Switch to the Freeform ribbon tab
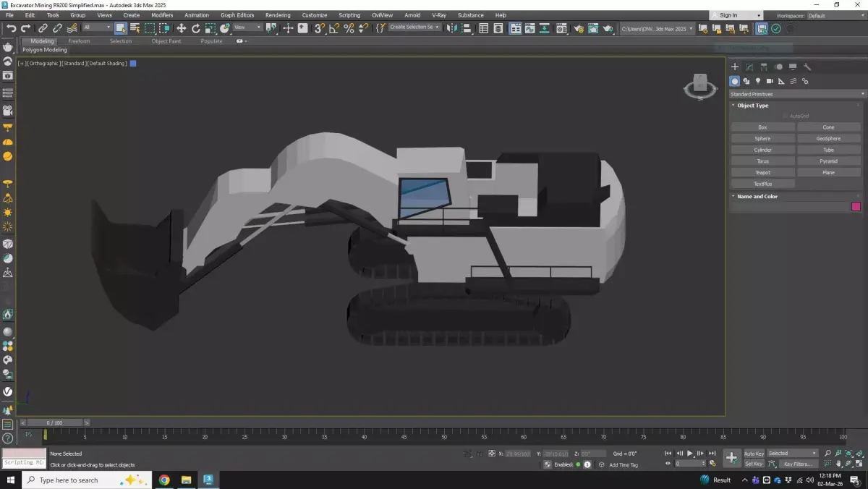The height and width of the screenshot is (489, 868). (79, 41)
